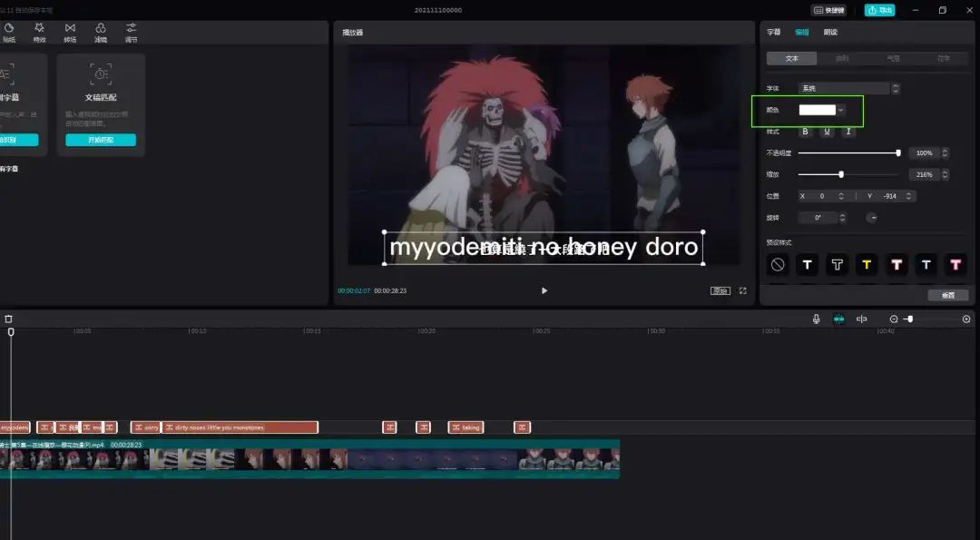
Task: Click the round rotation dial knob
Action: [872, 218]
